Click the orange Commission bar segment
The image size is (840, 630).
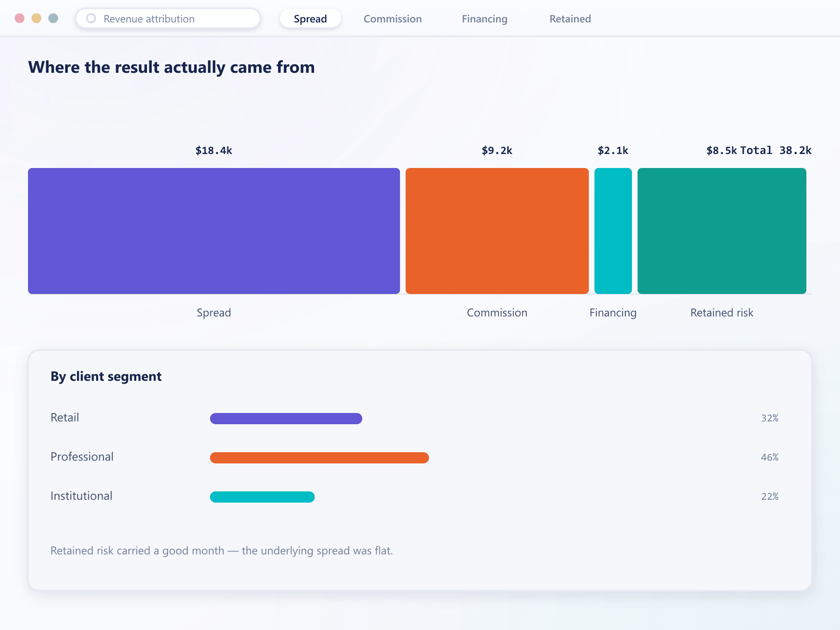pos(497,231)
